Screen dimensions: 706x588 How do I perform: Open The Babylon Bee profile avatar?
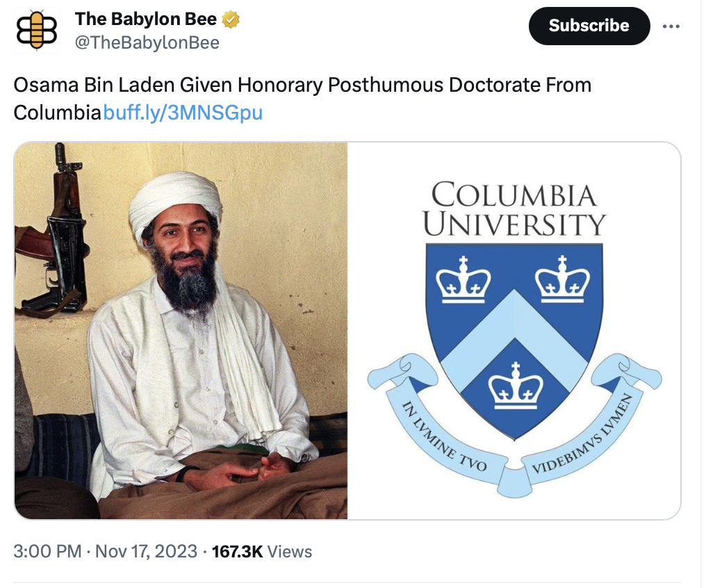(36, 31)
